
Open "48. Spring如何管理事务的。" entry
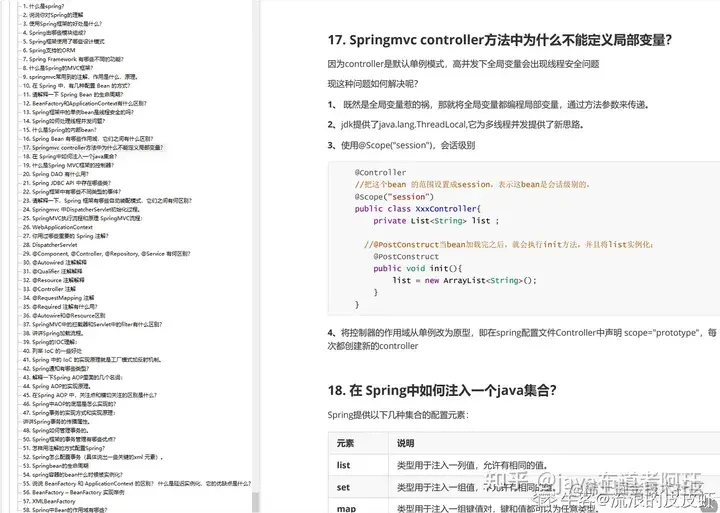point(55,430)
